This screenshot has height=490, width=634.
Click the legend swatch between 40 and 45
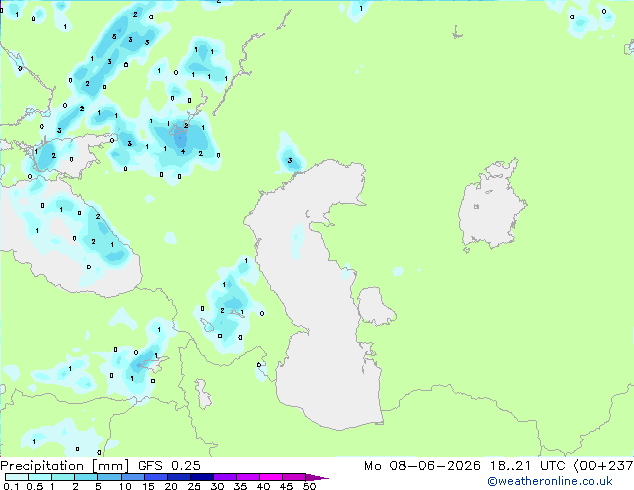pyautogui.click(x=271, y=477)
